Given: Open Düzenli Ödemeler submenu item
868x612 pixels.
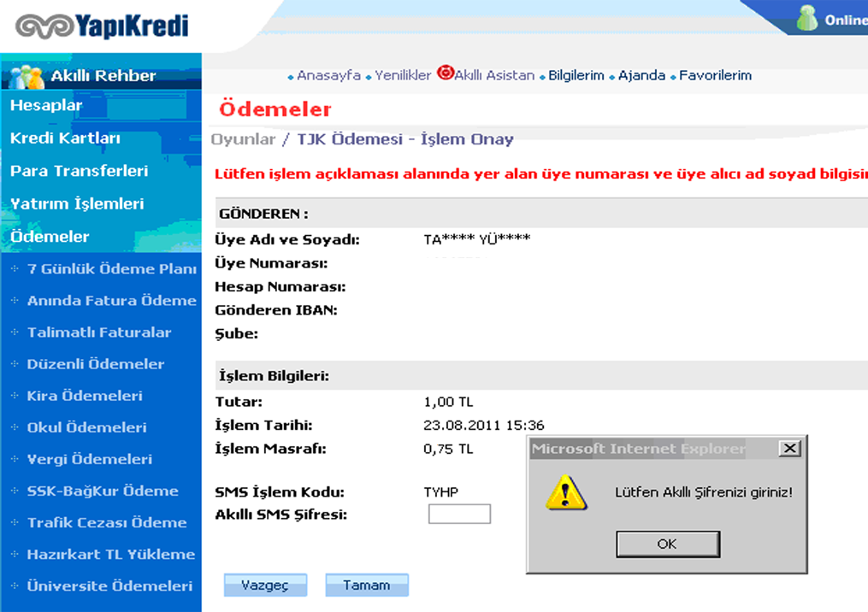Looking at the screenshot, I should (96, 364).
